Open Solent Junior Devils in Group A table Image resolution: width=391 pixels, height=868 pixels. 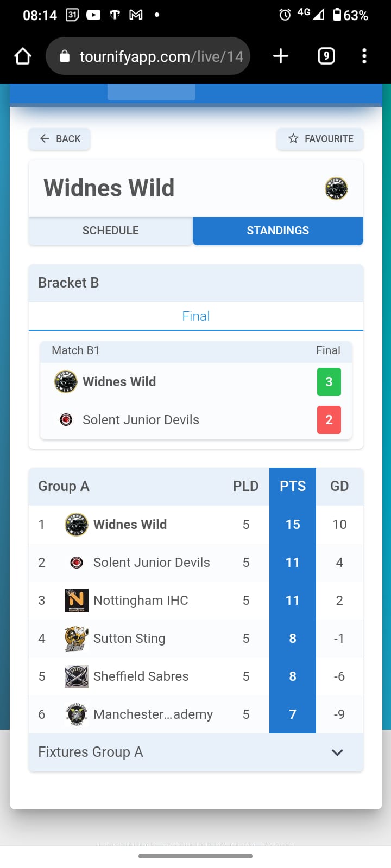click(x=152, y=563)
